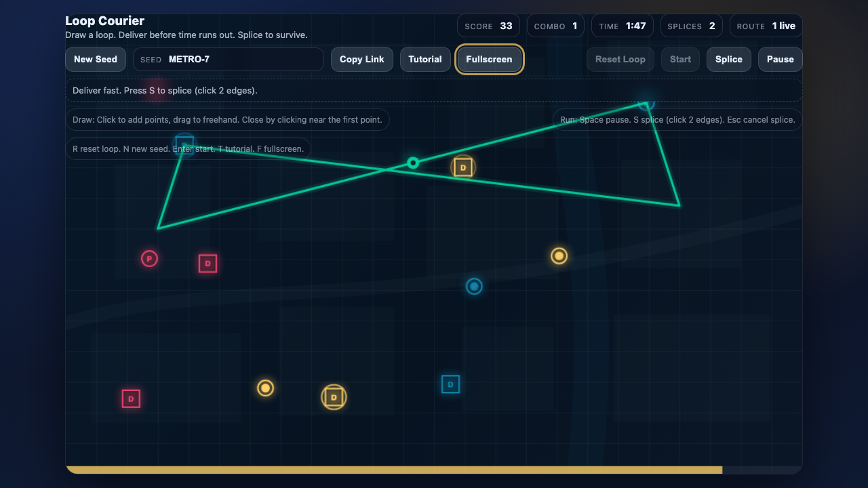Copy the shareable link with Copy Link

click(362, 59)
